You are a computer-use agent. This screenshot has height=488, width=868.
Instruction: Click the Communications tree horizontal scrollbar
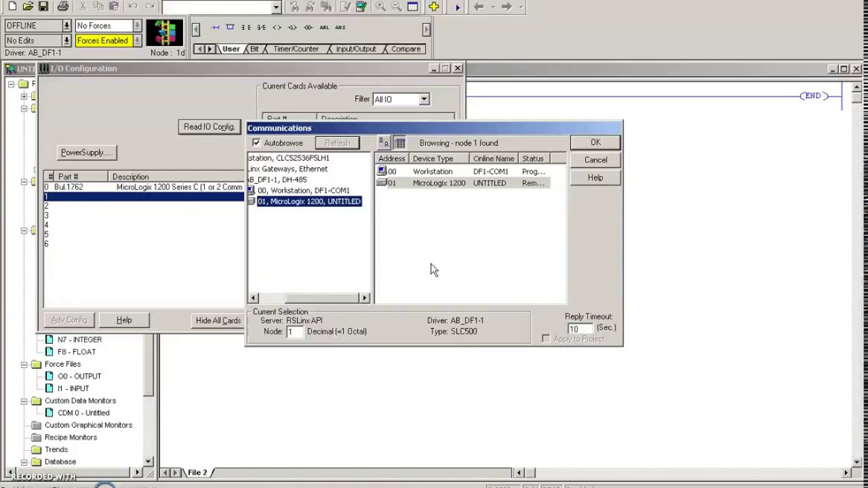click(309, 298)
